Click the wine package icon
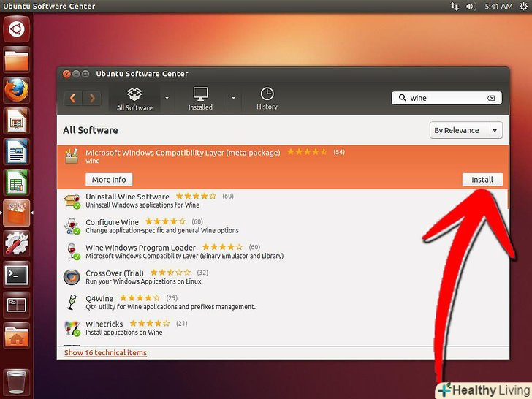This screenshot has width=532, height=399. (72, 156)
